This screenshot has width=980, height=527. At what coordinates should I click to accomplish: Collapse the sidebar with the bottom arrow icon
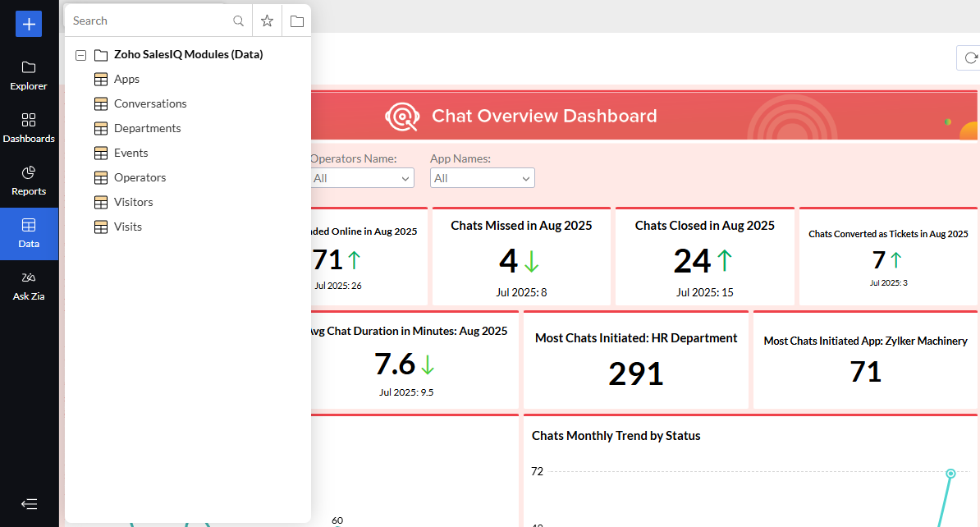pos(29,504)
